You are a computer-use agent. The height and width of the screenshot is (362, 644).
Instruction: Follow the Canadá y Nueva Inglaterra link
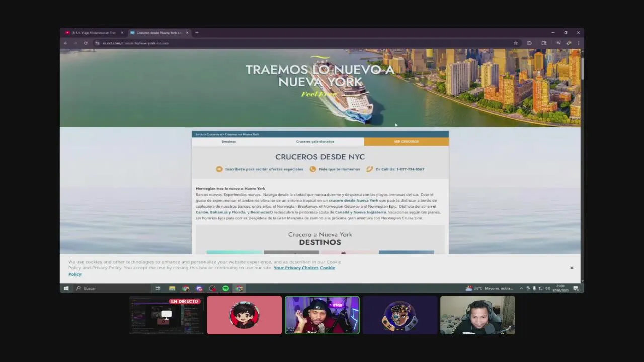[360, 212]
